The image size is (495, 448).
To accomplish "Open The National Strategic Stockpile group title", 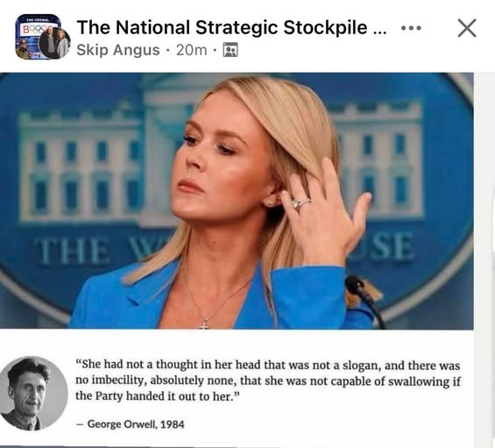I will point(231,27).
